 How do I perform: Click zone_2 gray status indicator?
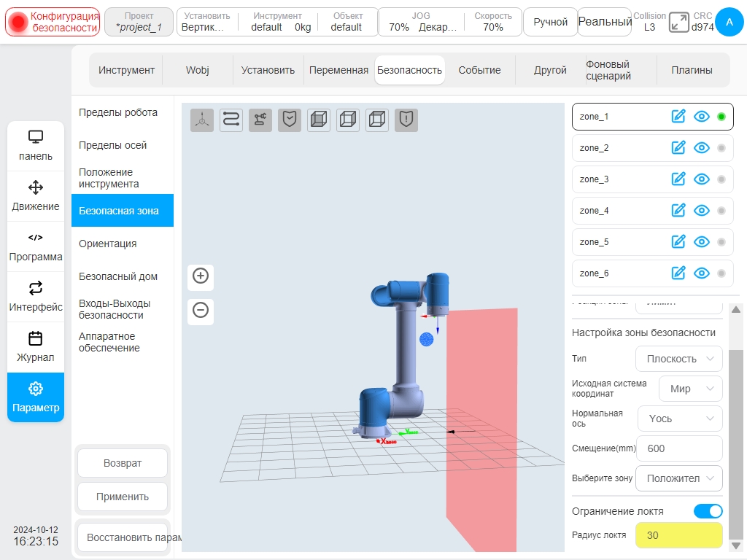click(x=721, y=148)
